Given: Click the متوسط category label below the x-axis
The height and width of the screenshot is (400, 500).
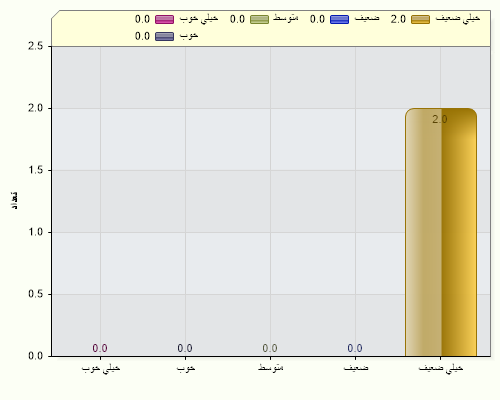Looking at the screenshot, I should [x=271, y=368].
